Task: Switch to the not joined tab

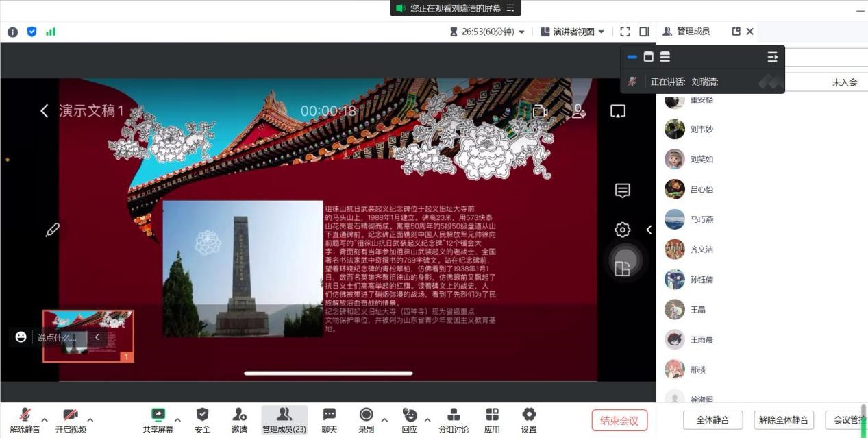Action: coord(844,82)
